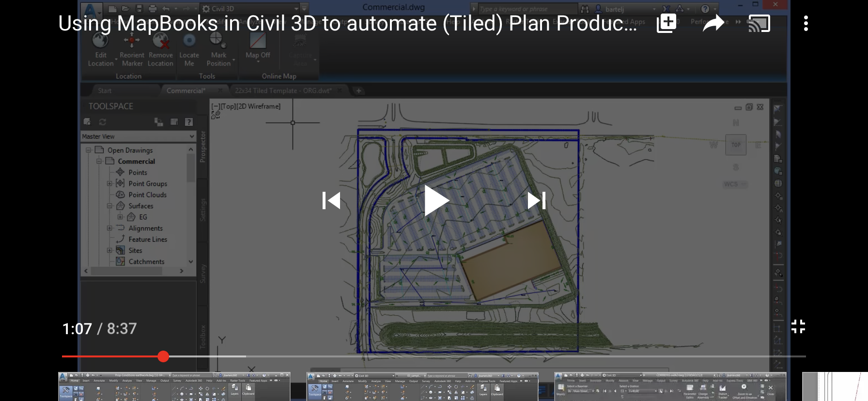This screenshot has width=868, height=401.
Task: Click the Sites tree icon
Action: pos(121,250)
